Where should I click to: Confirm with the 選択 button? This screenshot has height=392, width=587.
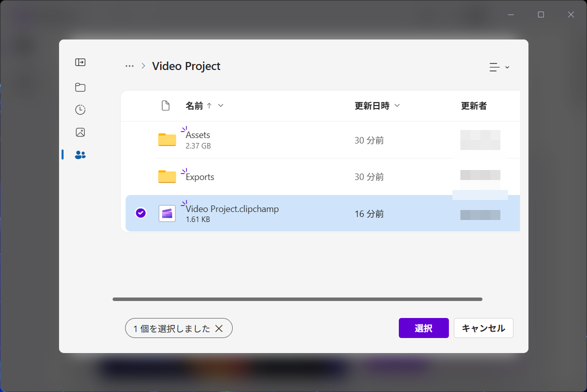pyautogui.click(x=423, y=328)
